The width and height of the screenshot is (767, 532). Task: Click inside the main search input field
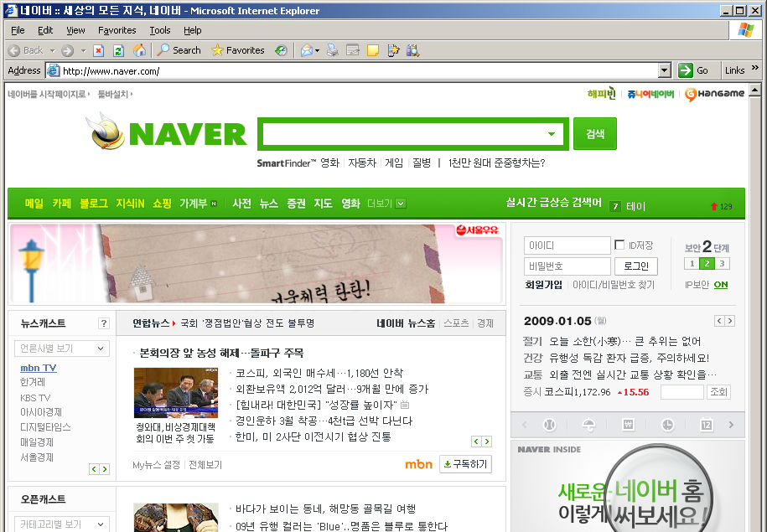(402, 132)
